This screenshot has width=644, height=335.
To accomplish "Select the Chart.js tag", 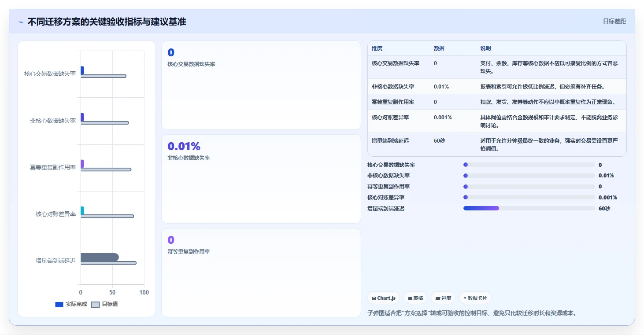I will pos(384,298).
